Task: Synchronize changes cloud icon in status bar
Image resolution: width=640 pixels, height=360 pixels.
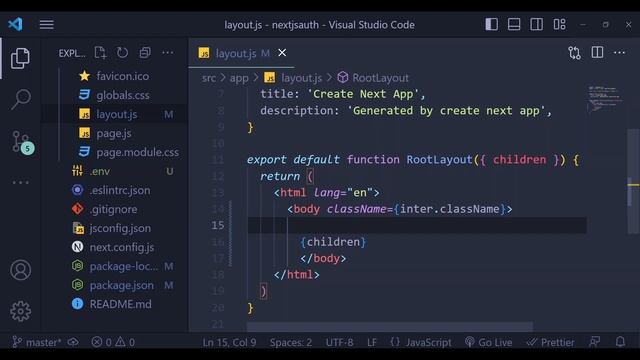Action: click(73, 342)
